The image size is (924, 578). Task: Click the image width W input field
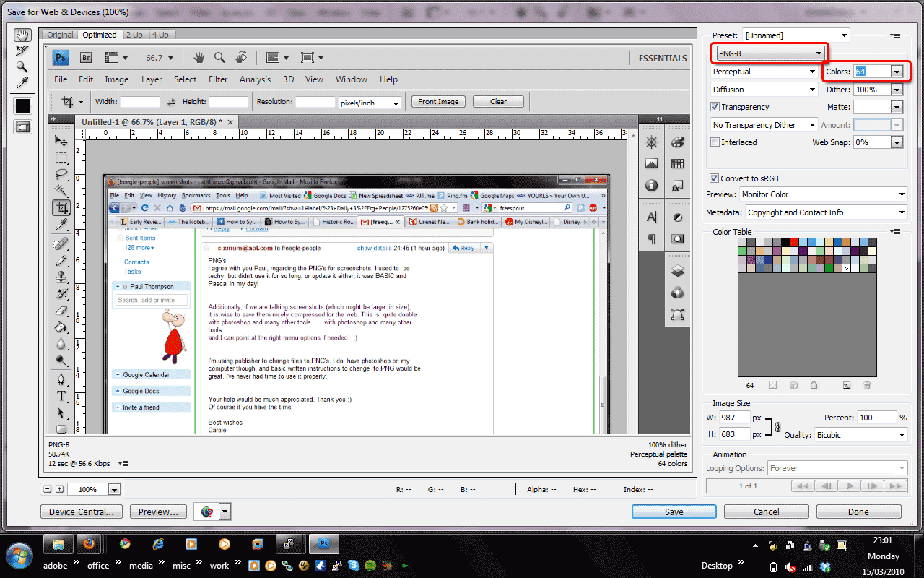coord(733,418)
